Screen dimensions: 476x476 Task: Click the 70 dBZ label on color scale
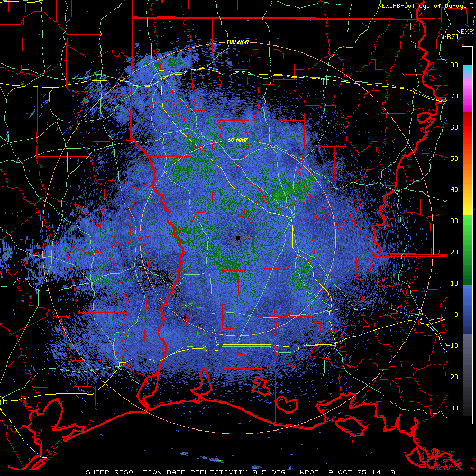(x=454, y=96)
